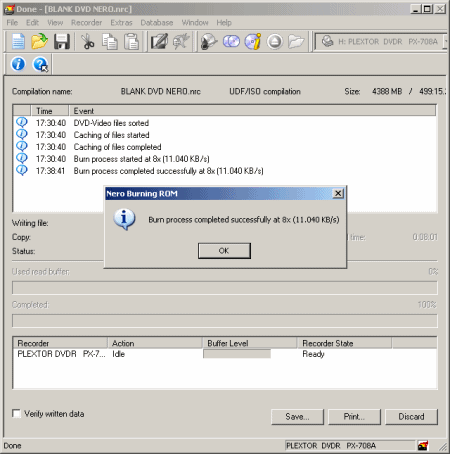The width and height of the screenshot is (450, 454).
Task: Open a compilation with the folder icon
Action: tap(39, 42)
